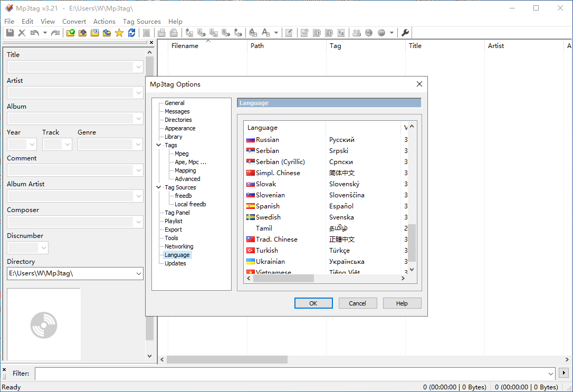Click the Text file to Tag icon
This screenshot has width=573, height=392.
click(226, 33)
